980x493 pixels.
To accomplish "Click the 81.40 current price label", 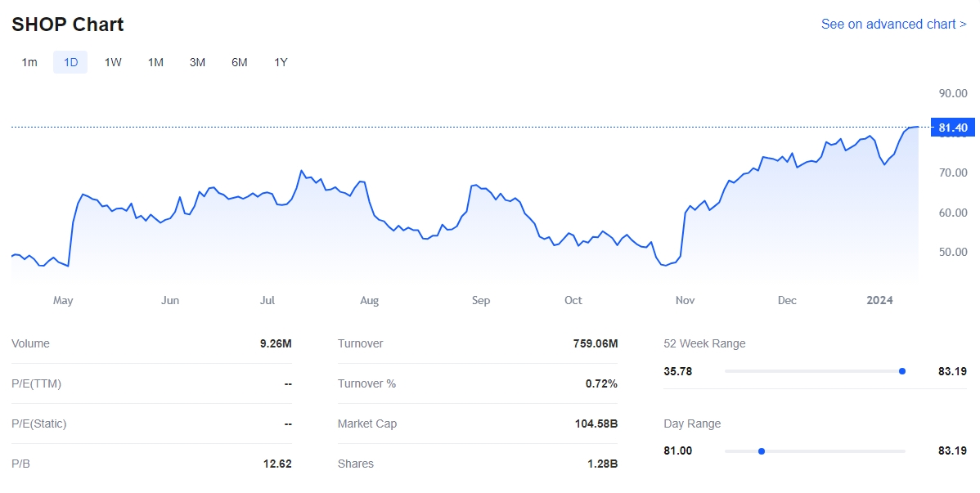I will pyautogui.click(x=953, y=128).
